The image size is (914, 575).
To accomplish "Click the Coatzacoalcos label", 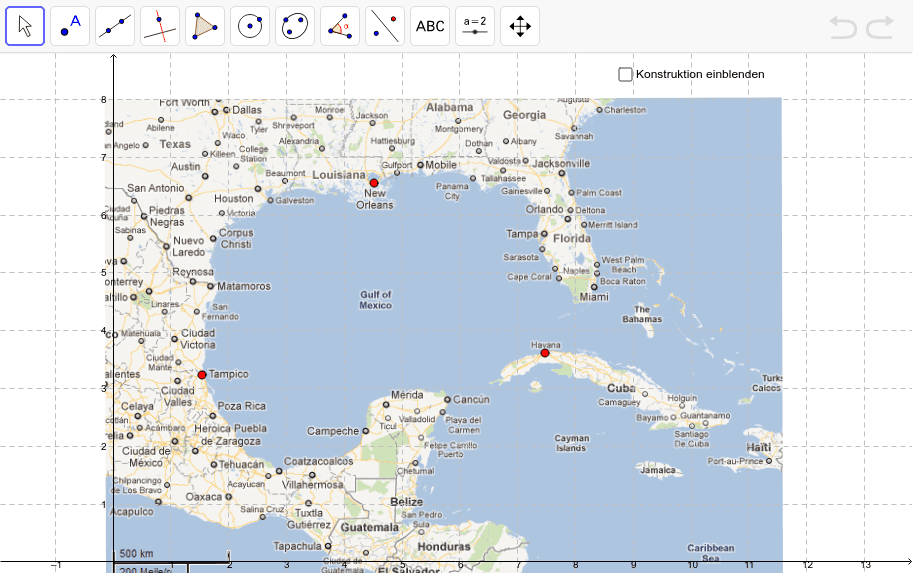I will click(x=319, y=461).
